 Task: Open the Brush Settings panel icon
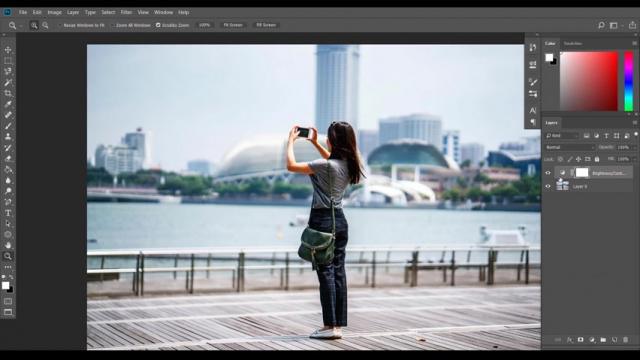click(x=533, y=94)
